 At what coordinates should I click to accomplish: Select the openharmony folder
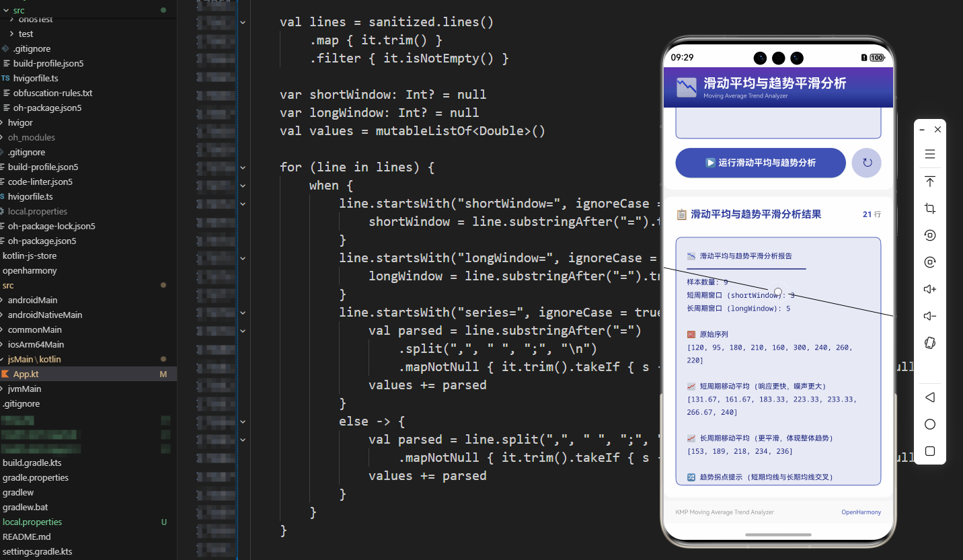click(88, 270)
